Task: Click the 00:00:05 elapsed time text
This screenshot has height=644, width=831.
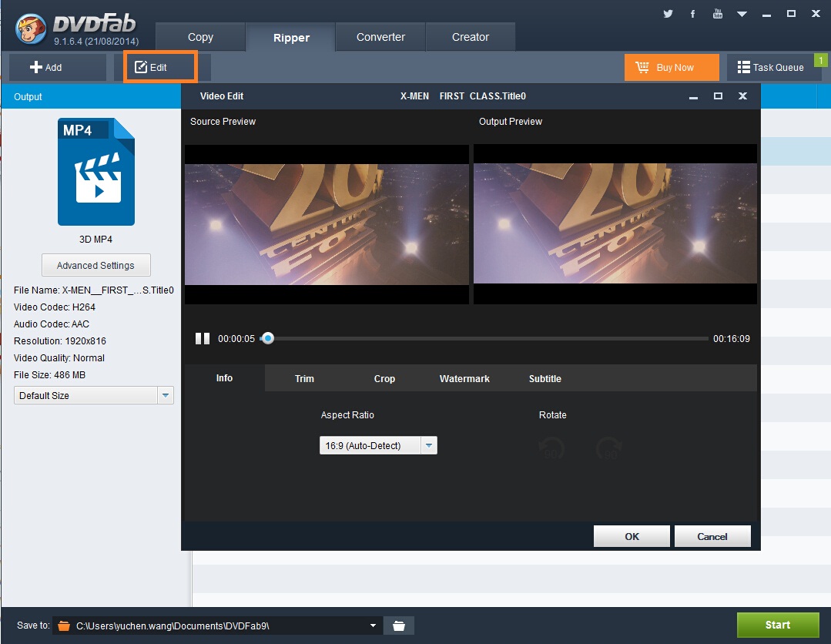Action: click(236, 339)
